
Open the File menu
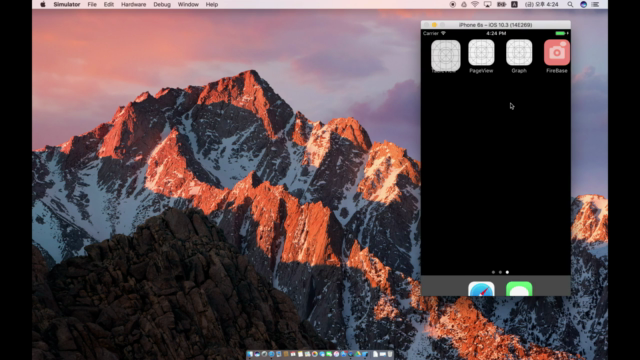point(92,4)
